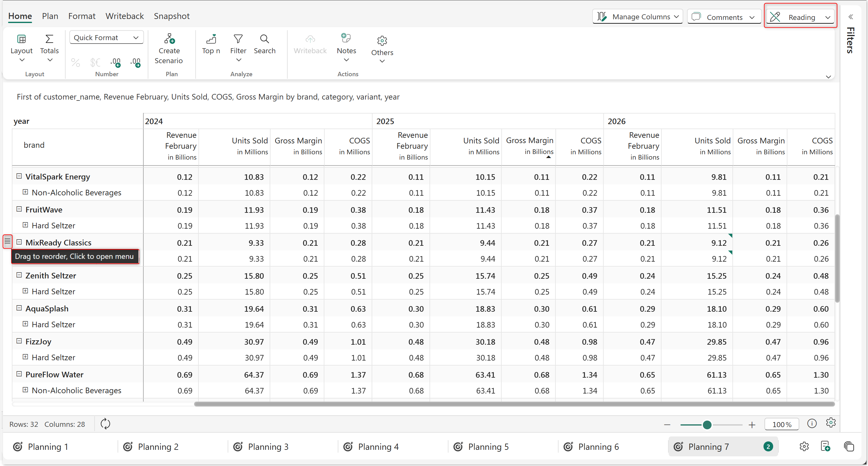Expand Hard Seltzer under FruitWave
Viewport: 868px width, 466px height.
[25, 225]
